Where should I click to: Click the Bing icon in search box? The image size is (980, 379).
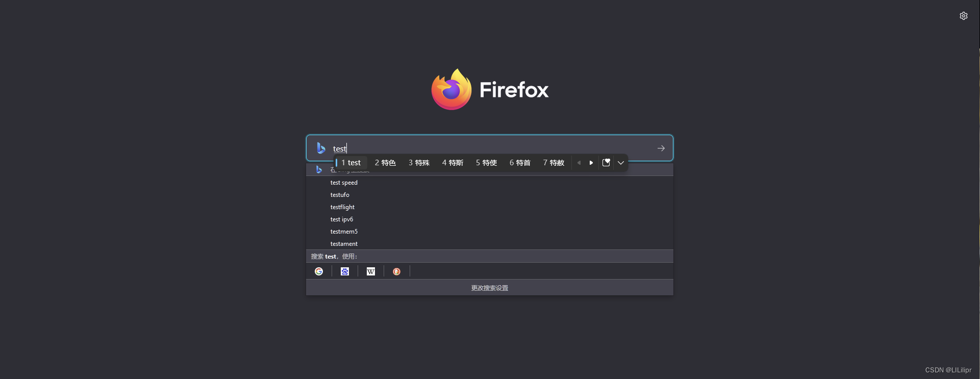321,148
